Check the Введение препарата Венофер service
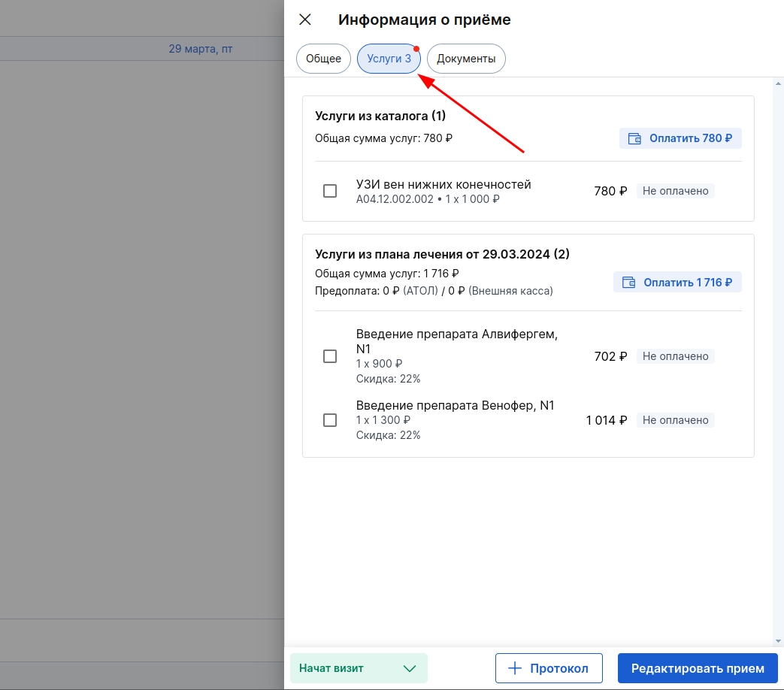Viewport: 784px width, 690px height. point(330,420)
